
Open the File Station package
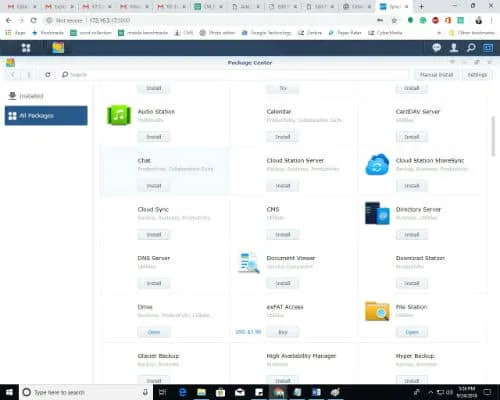pos(412,332)
